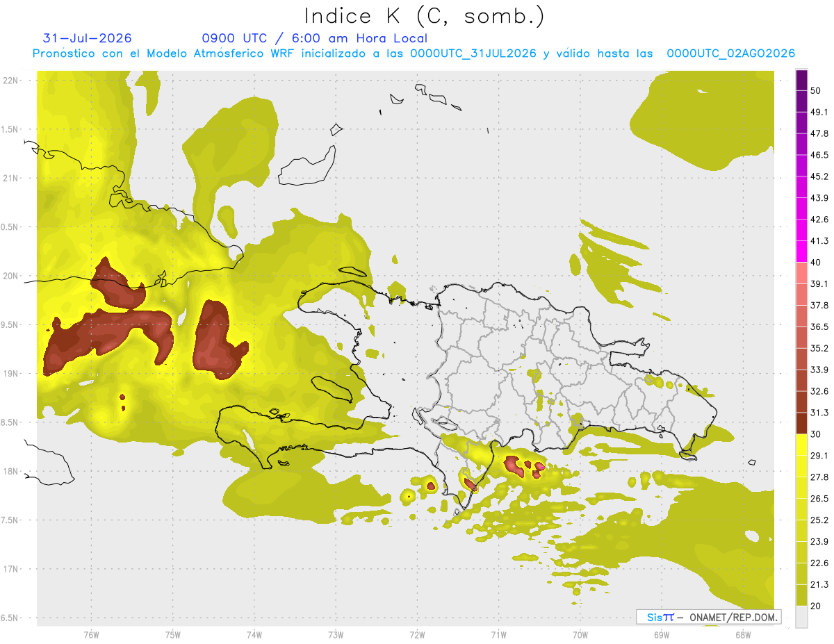Pick the dark purple swatch above 50
Screen dimensions: 834x644
click(802, 81)
